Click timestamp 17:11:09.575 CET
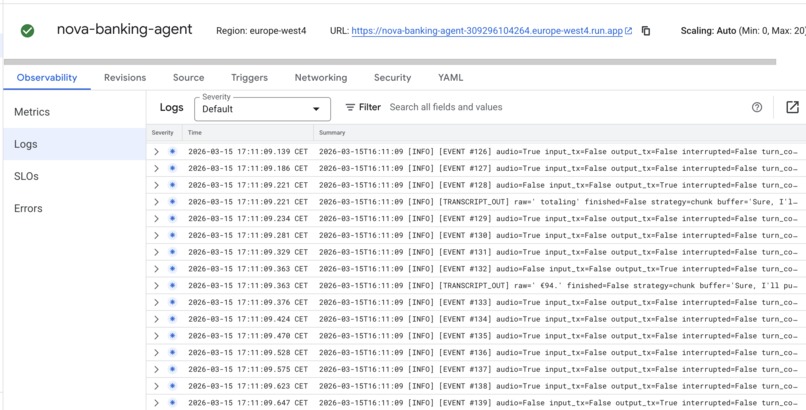The image size is (806, 410). (x=248, y=369)
